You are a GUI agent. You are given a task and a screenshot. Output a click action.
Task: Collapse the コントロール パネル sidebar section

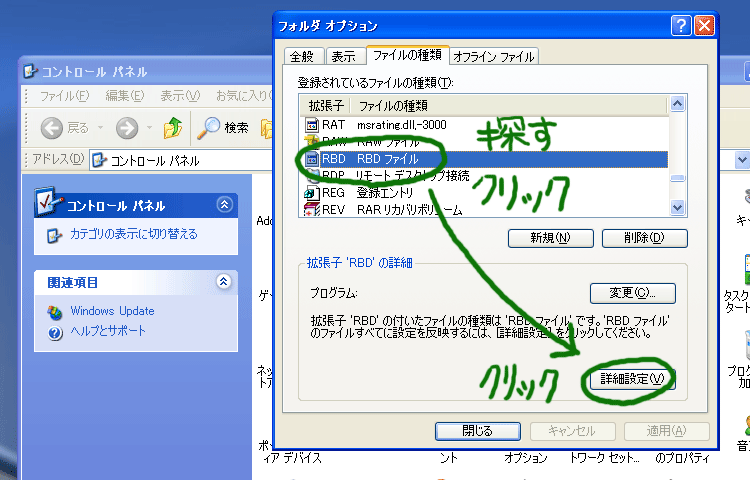(224, 205)
